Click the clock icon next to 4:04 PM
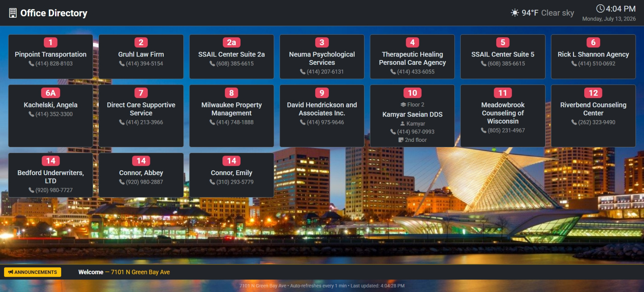This screenshot has width=644, height=292. pyautogui.click(x=600, y=8)
